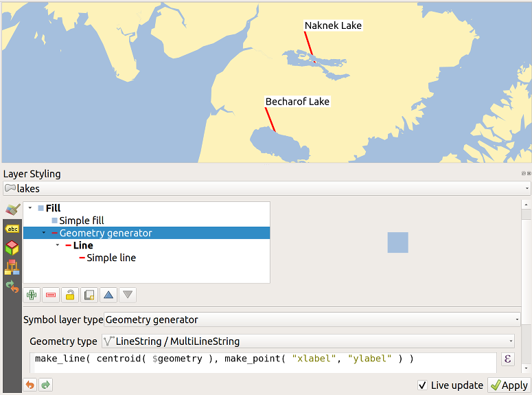Click the green plus add symbol layer button

click(32, 295)
